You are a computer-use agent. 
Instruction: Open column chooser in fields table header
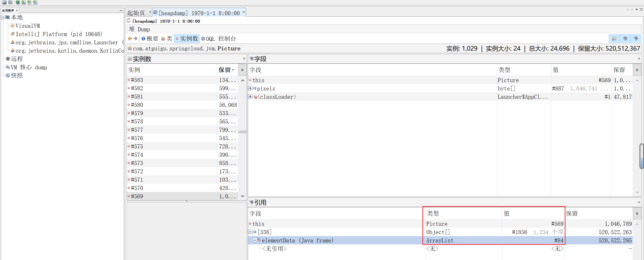637,70
